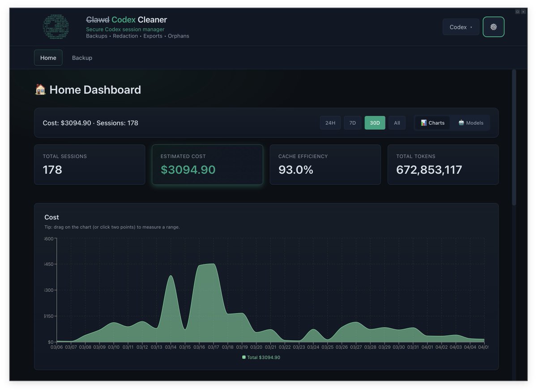Click the Cost chart title
This screenshot has width=537, height=392.
[x=51, y=217]
